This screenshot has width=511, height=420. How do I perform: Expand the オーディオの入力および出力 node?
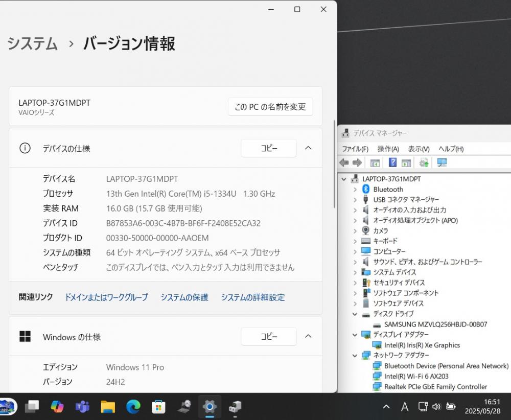pos(355,210)
